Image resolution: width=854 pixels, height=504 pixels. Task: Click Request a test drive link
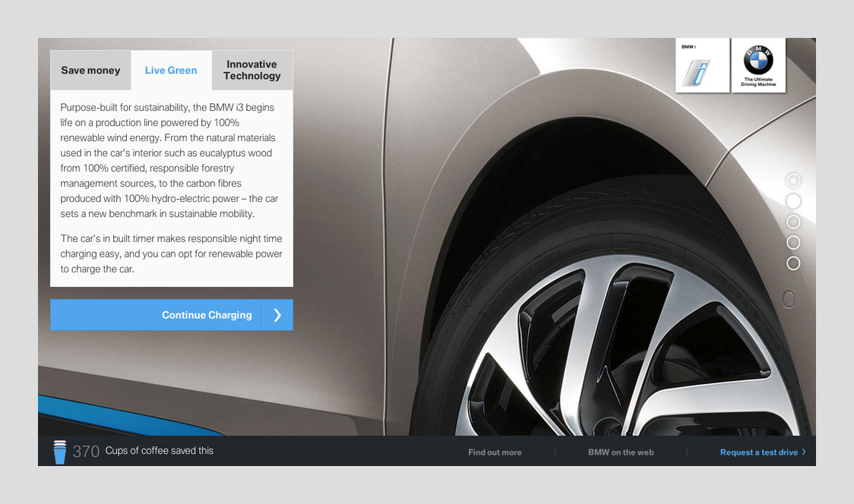point(759,452)
